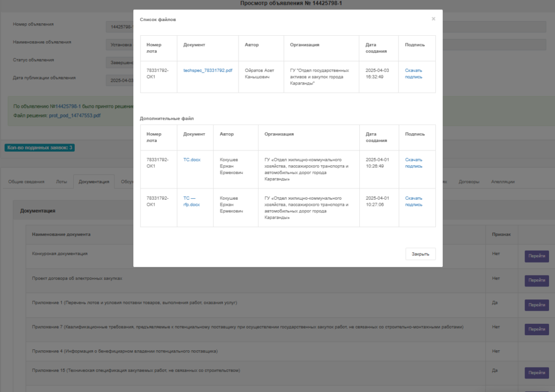Click Перейти in the Приложение 15 row
This screenshot has height=392, width=555.
click(x=537, y=373)
